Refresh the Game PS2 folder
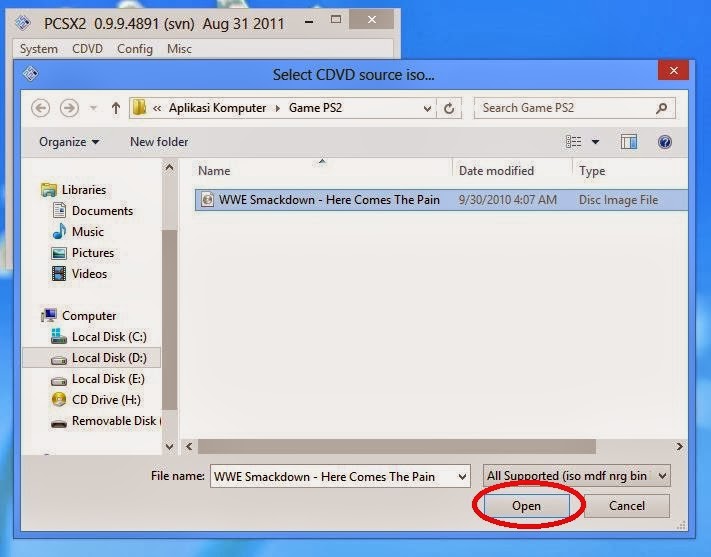Viewport: 711px width, 557px height. click(449, 108)
